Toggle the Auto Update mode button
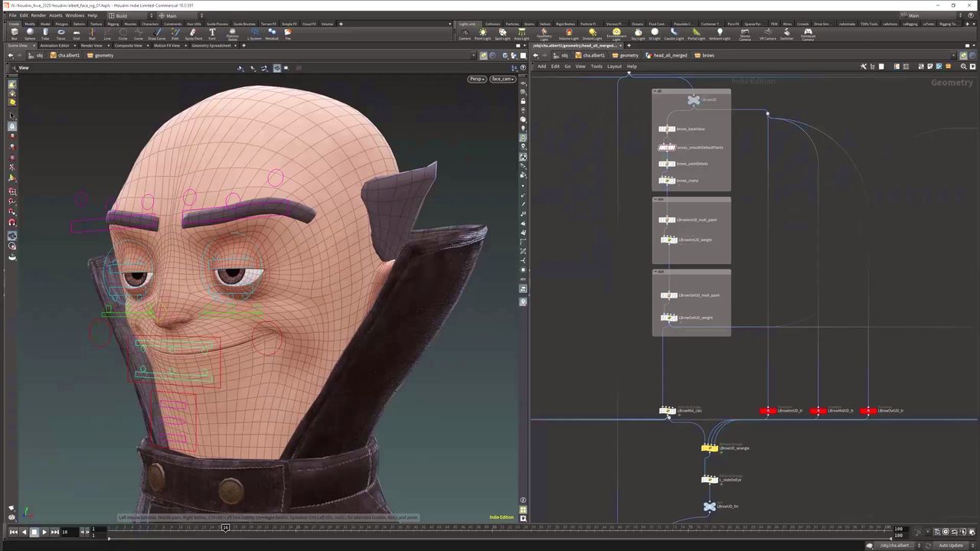The width and height of the screenshot is (980, 551). [950, 545]
